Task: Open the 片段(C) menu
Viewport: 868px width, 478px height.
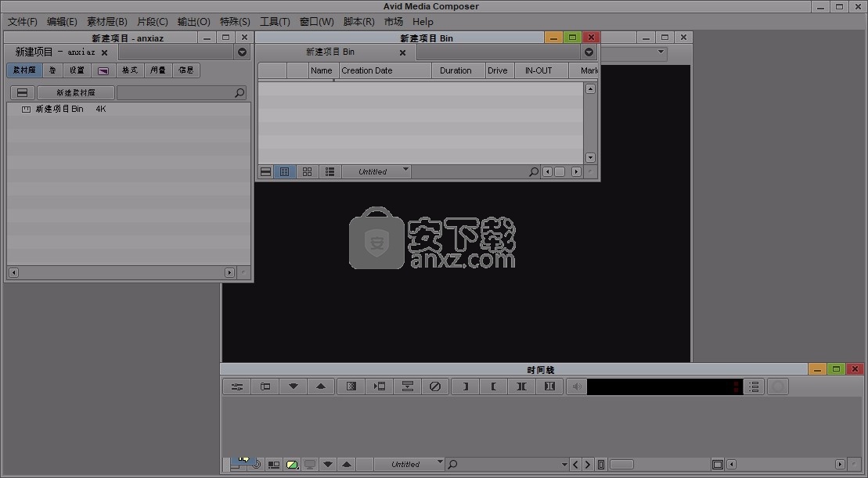Action: coord(152,22)
